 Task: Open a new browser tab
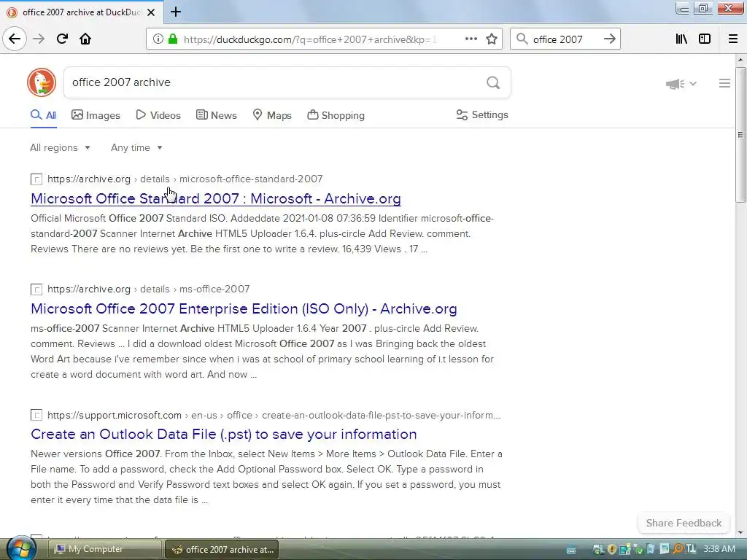pos(176,12)
